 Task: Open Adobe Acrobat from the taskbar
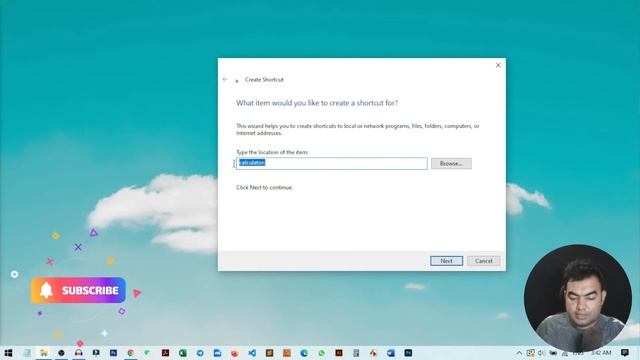[165, 353]
